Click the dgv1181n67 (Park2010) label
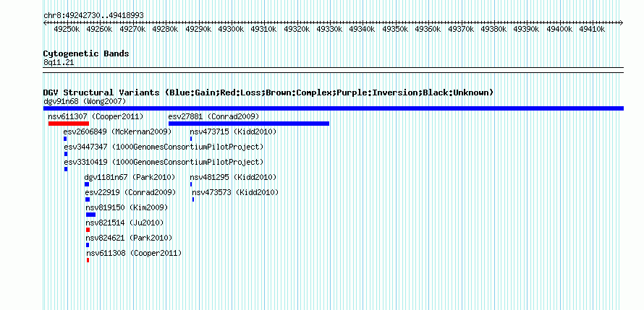 point(130,177)
